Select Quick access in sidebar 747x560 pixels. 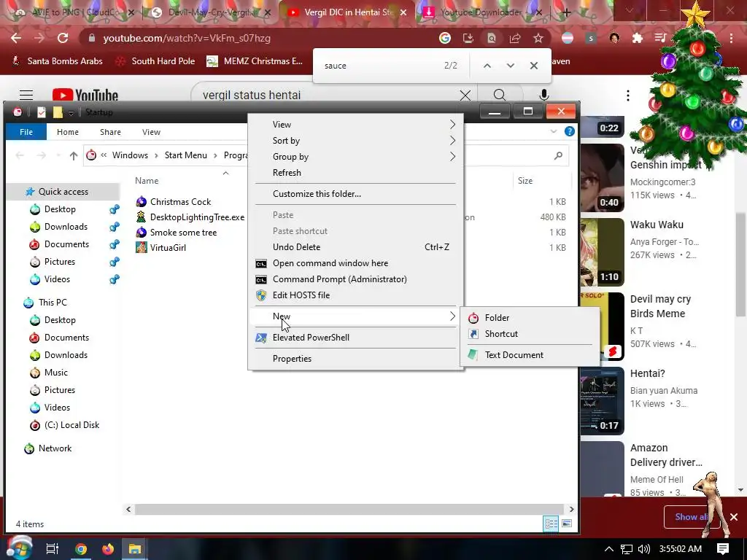(63, 192)
